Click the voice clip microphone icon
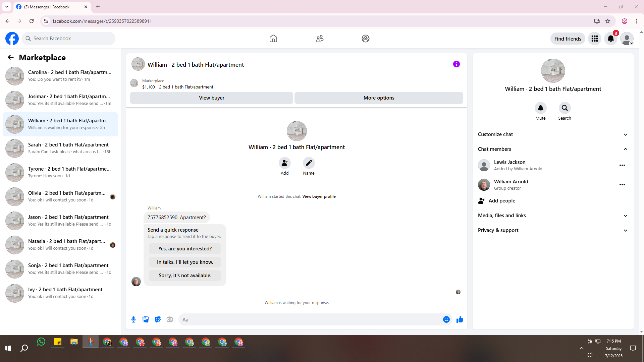Screen dimensions: 644x362 (133, 319)
